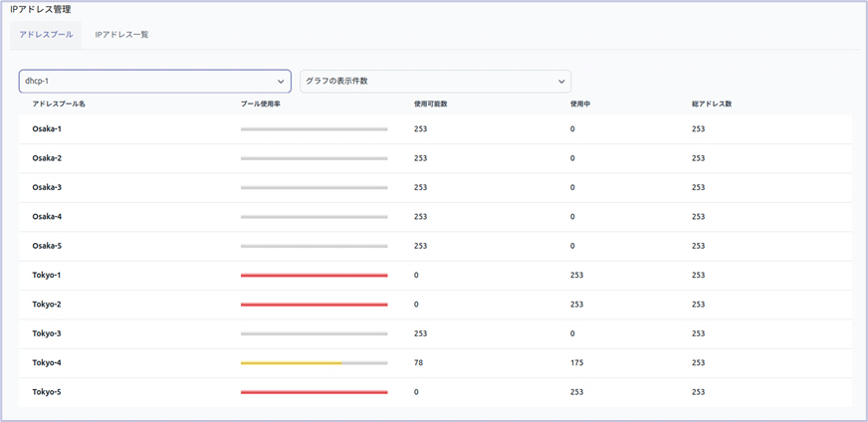Screen dimensions: 868x422
Task: Click the 使用可能数 column header
Action: click(x=430, y=105)
